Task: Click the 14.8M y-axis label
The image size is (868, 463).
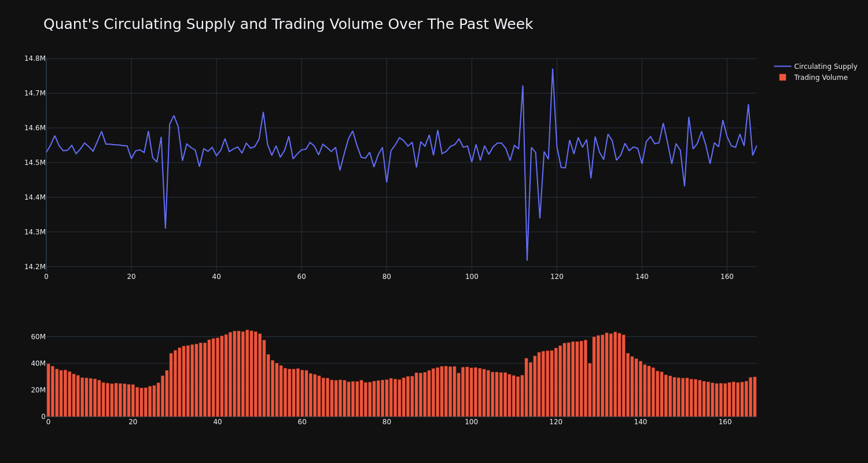Action: (35, 58)
